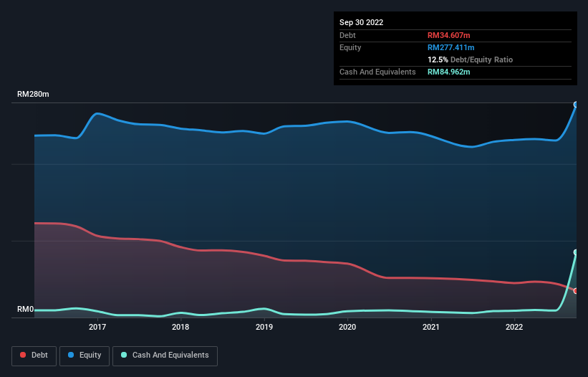Click the Cash And Equivalents tooltip row label

click(377, 72)
